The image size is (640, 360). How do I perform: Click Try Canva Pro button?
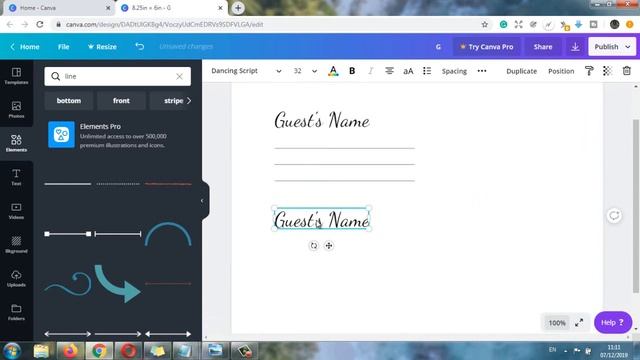pos(487,47)
